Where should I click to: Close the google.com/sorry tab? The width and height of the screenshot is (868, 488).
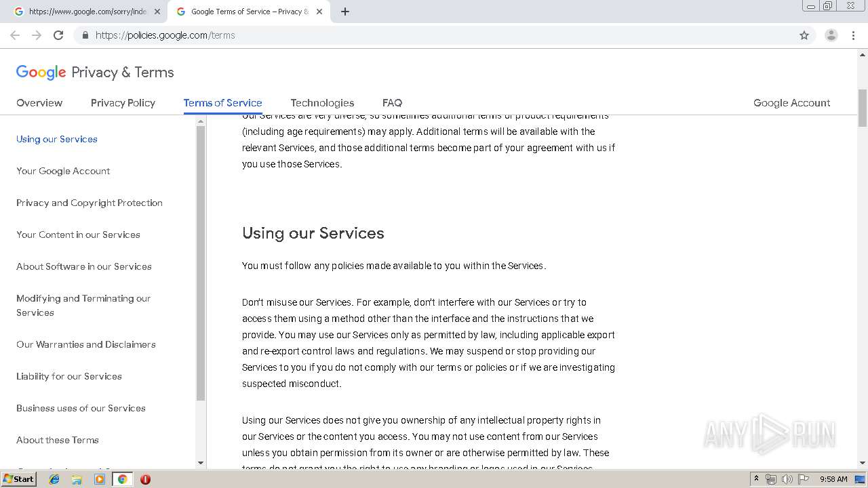pyautogui.click(x=157, y=12)
